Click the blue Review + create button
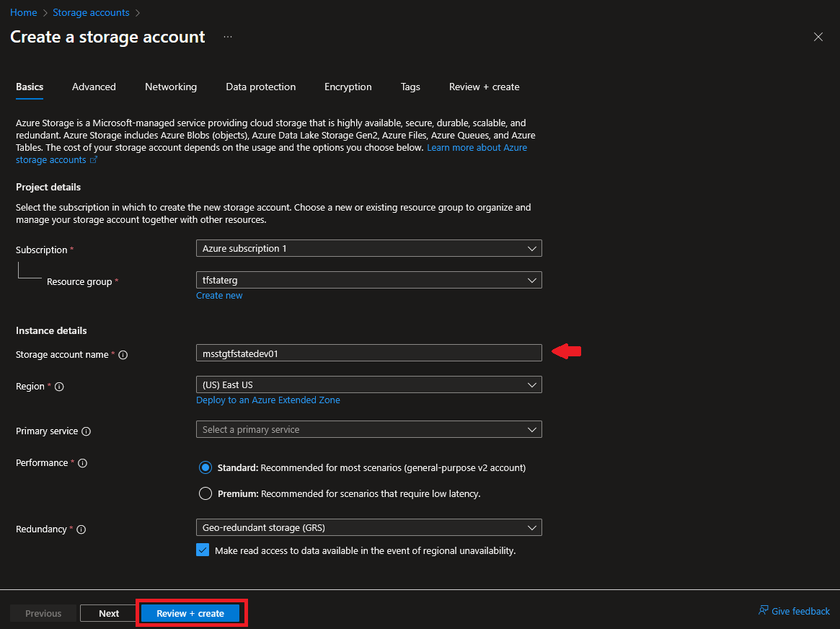 (190, 613)
